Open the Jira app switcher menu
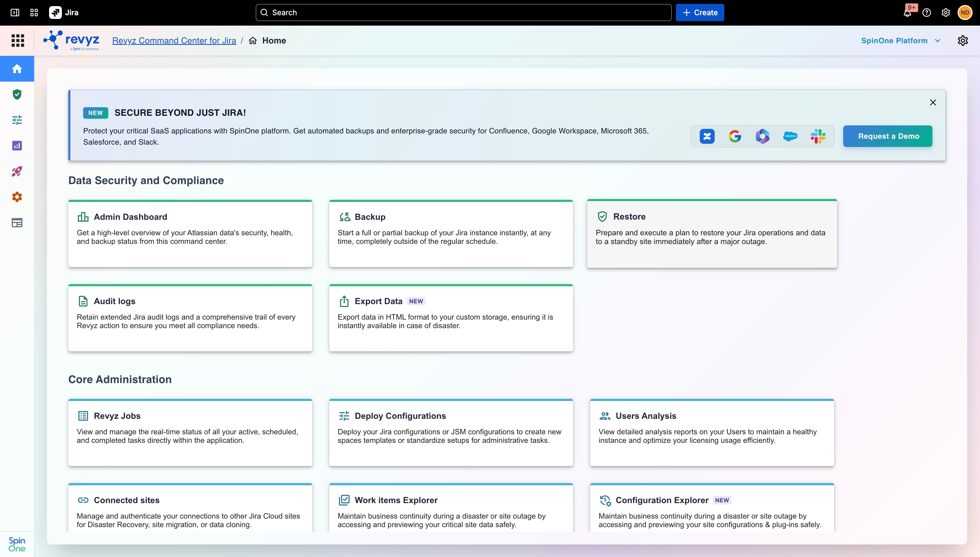Viewport: 980px width, 557px height. 34,13
